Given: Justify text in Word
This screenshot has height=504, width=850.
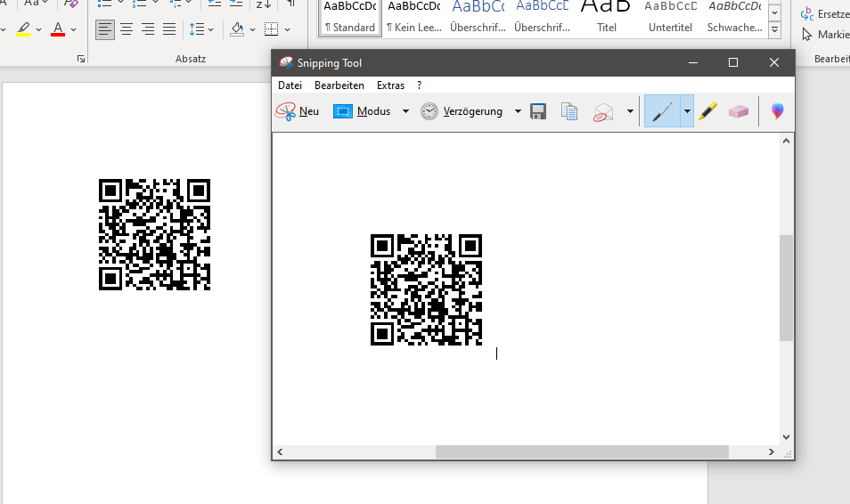Looking at the screenshot, I should point(169,29).
